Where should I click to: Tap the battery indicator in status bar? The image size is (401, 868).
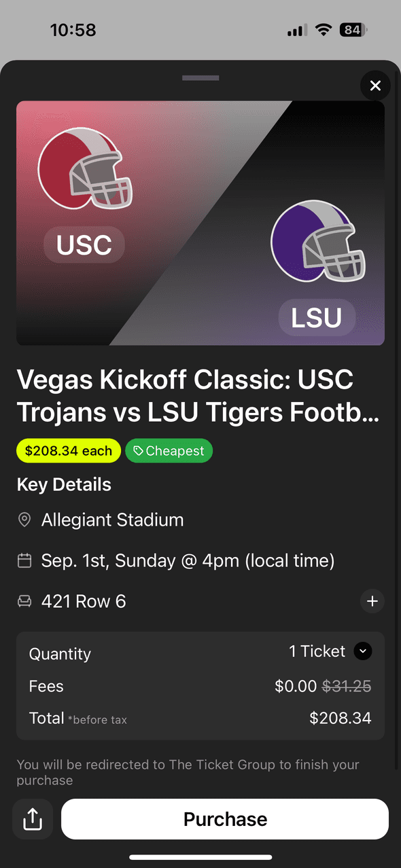coord(353,30)
